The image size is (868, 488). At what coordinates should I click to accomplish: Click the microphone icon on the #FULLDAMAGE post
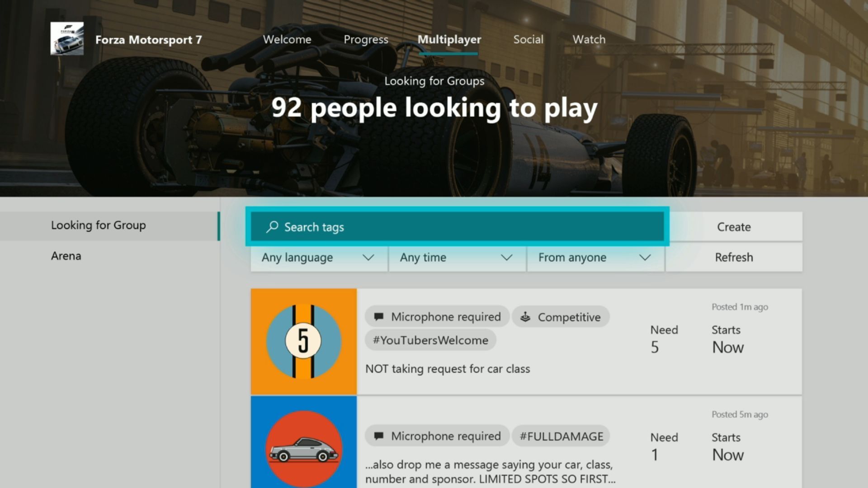coord(379,436)
